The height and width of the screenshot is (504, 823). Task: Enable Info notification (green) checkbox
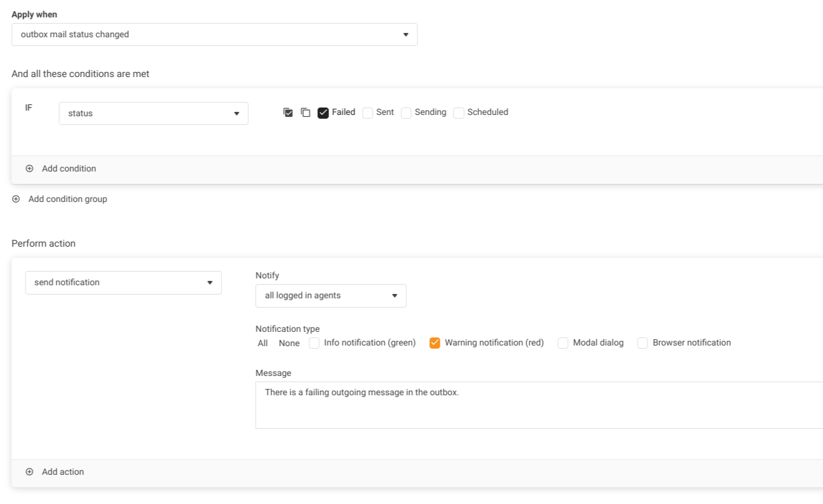pos(314,343)
